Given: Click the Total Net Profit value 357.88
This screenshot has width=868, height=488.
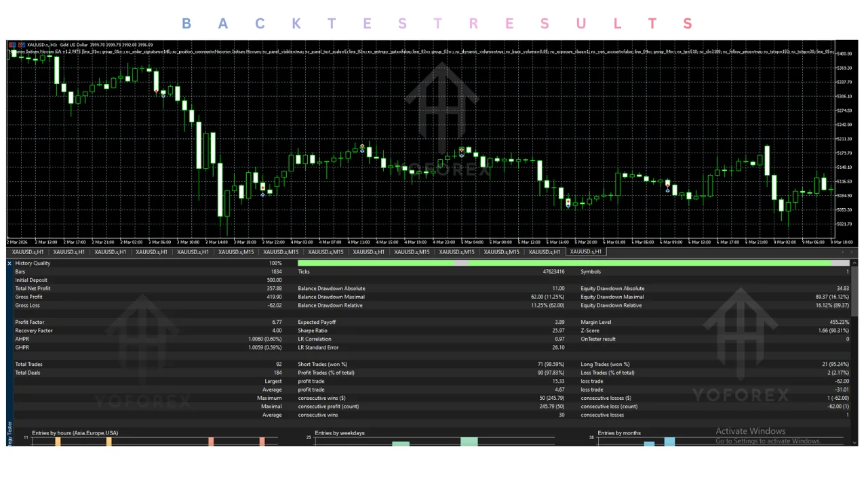Looking at the screenshot, I should 274,289.
